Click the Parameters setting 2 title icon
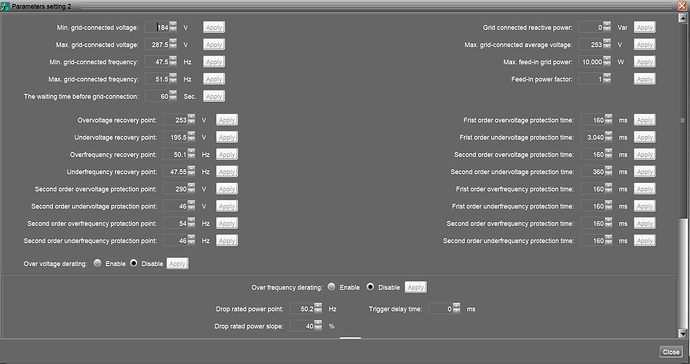Screen dimensions: 690x364 (x=5, y=6)
